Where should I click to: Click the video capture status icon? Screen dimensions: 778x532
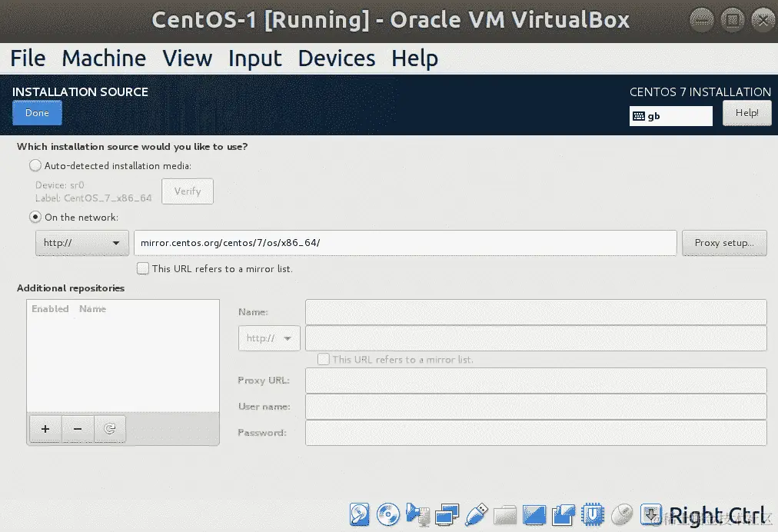(564, 514)
